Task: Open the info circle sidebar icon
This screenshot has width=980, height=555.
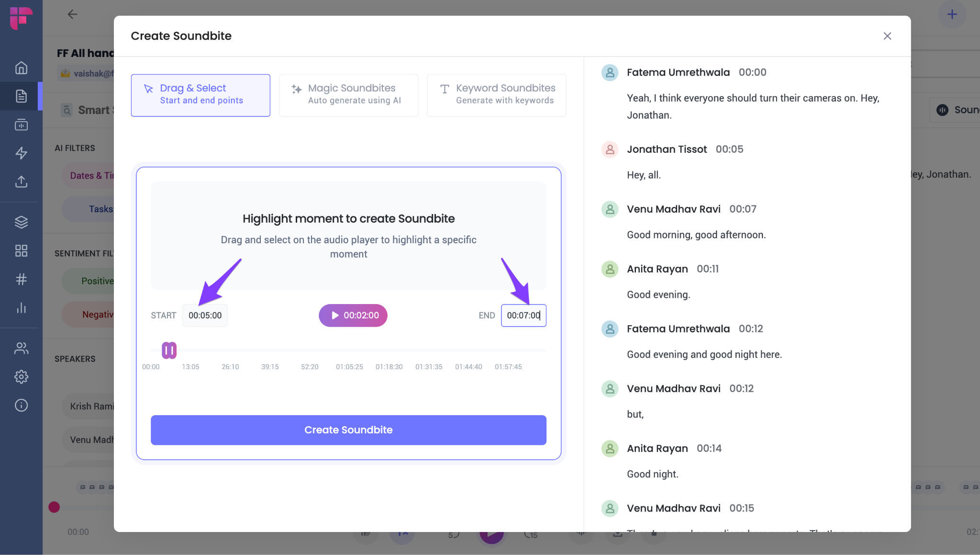Action: click(x=21, y=405)
